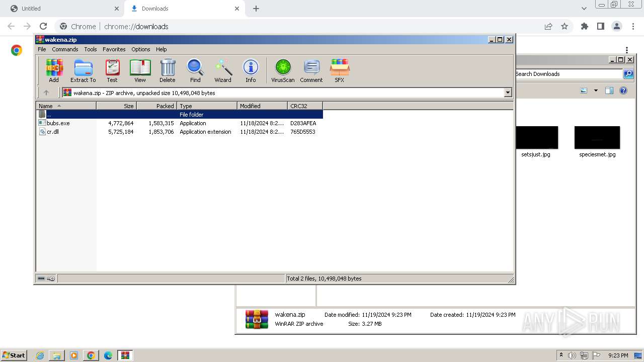The image size is (644, 362).
Task: Open the File menu in WinRAR
Action: (42, 49)
